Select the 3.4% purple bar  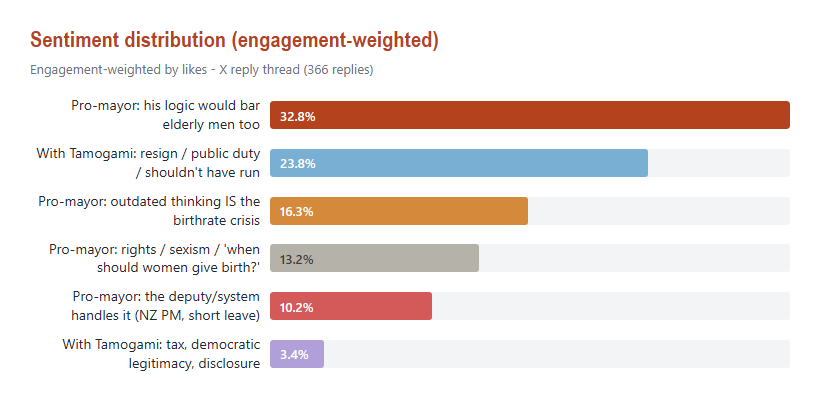click(x=297, y=354)
